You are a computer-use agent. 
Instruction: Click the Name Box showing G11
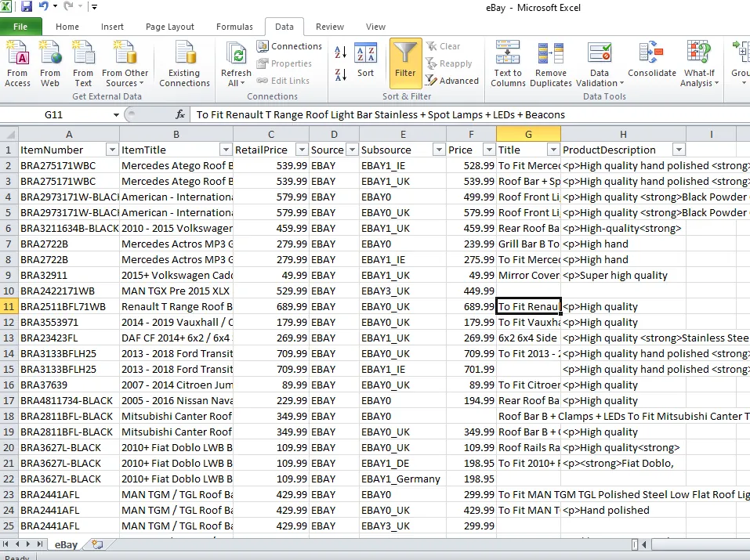(55, 115)
